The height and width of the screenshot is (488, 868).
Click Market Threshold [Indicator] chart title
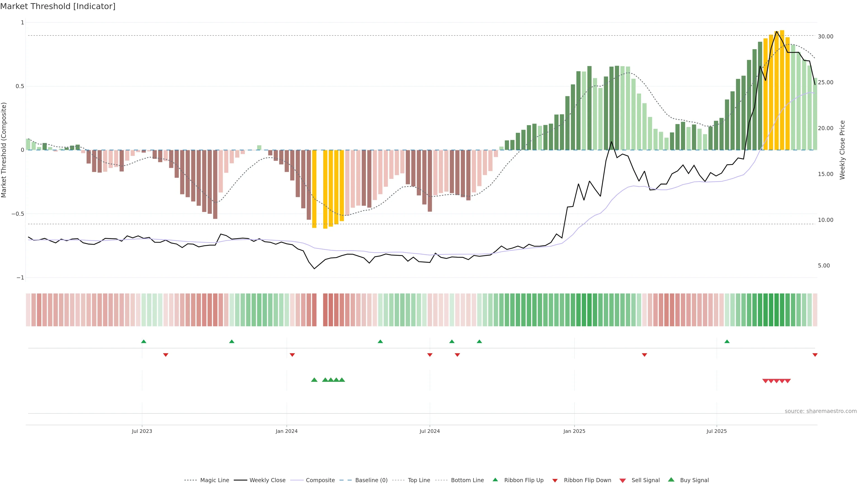point(58,6)
